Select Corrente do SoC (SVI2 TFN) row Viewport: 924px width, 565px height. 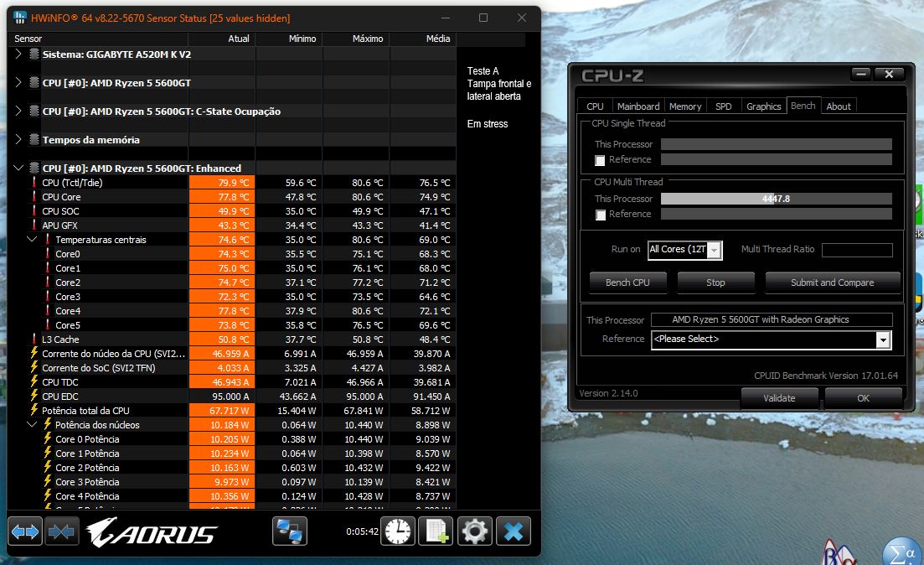(233, 367)
